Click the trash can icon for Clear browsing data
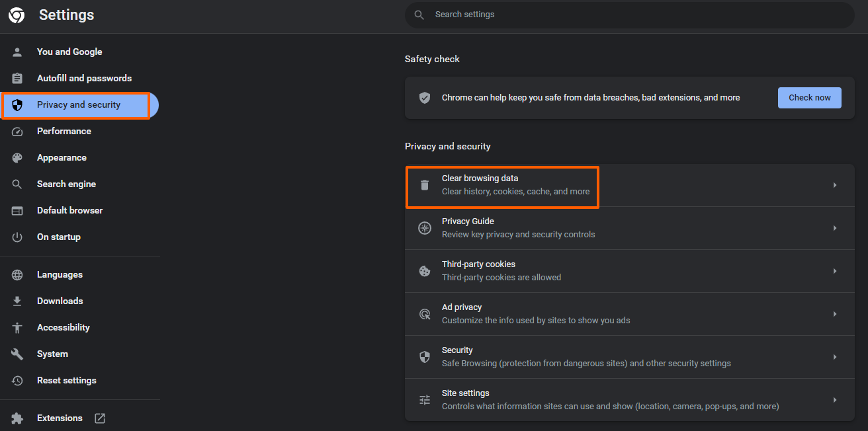The height and width of the screenshot is (431, 868). pyautogui.click(x=425, y=185)
